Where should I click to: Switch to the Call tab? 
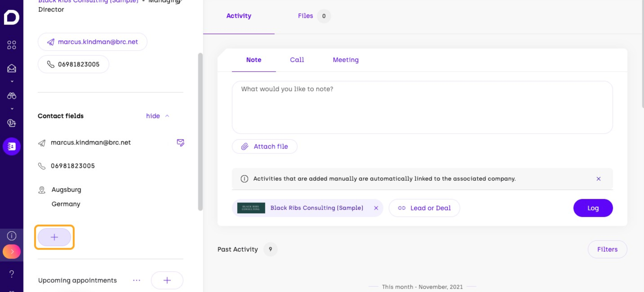297,60
